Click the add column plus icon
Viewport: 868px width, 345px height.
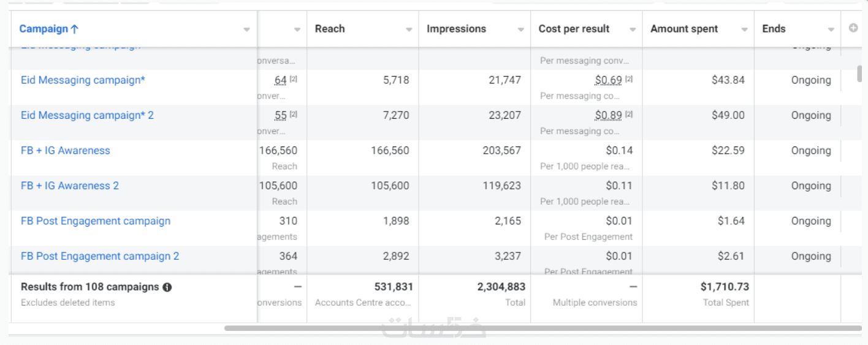853,28
